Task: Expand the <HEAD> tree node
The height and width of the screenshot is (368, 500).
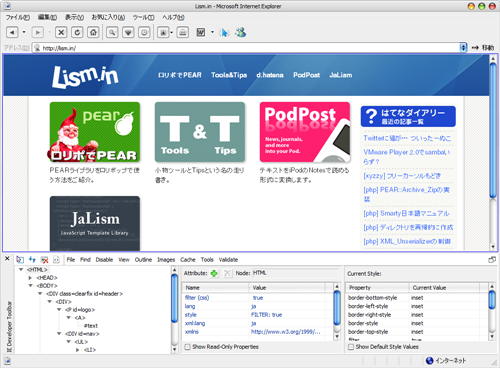Action: point(30,277)
